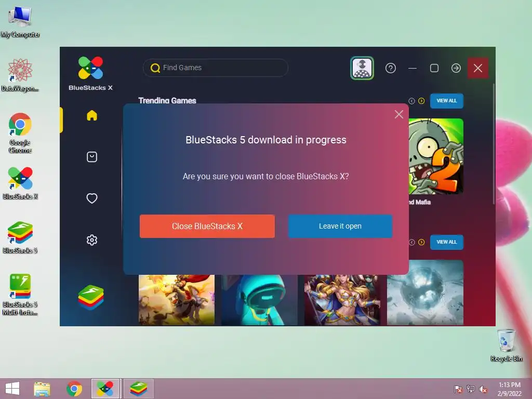Go to previous Trending Games page arrow
This screenshot has height=399, width=532.
tap(411, 101)
